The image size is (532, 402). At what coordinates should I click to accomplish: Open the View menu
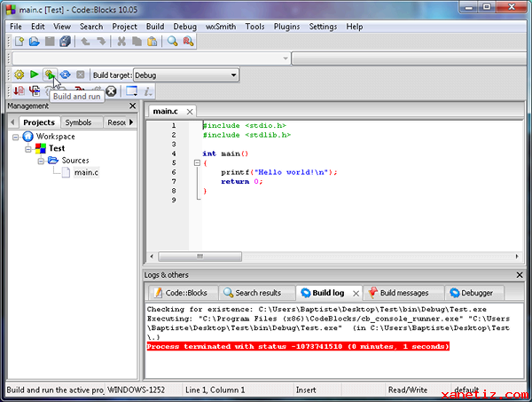(x=62, y=27)
